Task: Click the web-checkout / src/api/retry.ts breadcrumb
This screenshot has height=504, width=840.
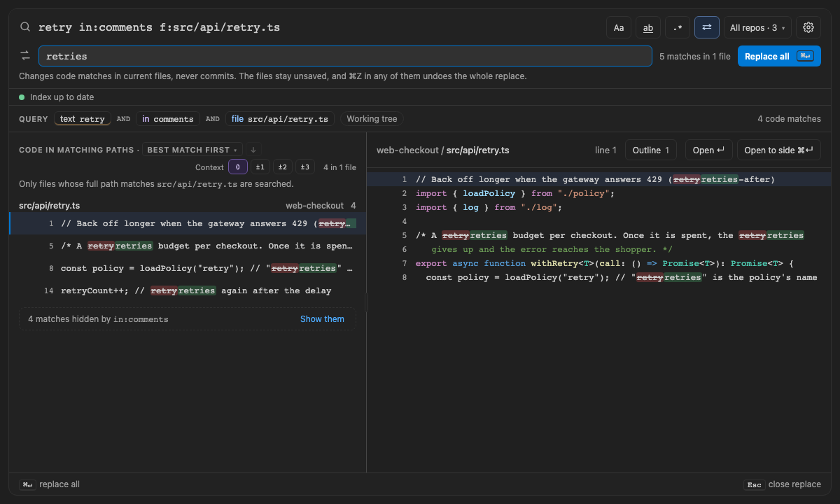Action: pyautogui.click(x=443, y=150)
